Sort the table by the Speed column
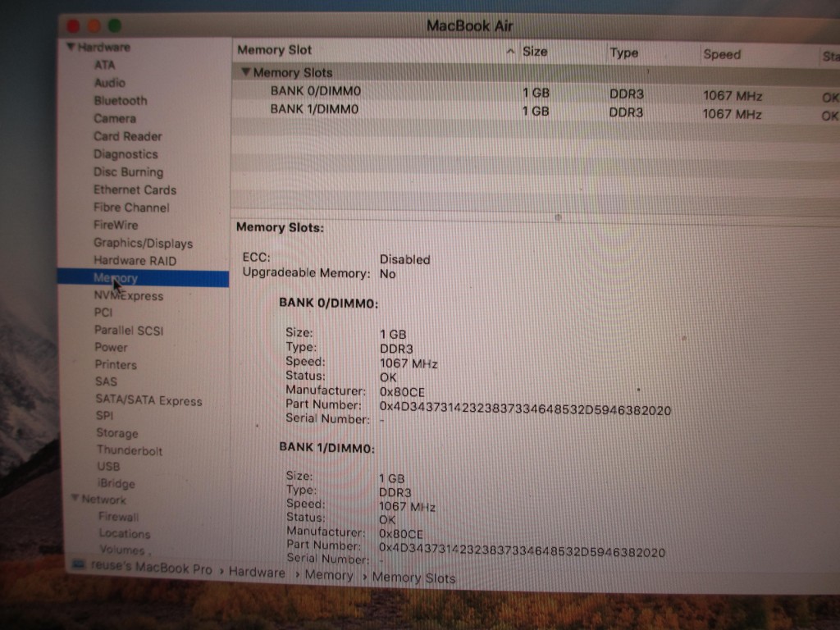The image size is (840, 630). tap(722, 55)
